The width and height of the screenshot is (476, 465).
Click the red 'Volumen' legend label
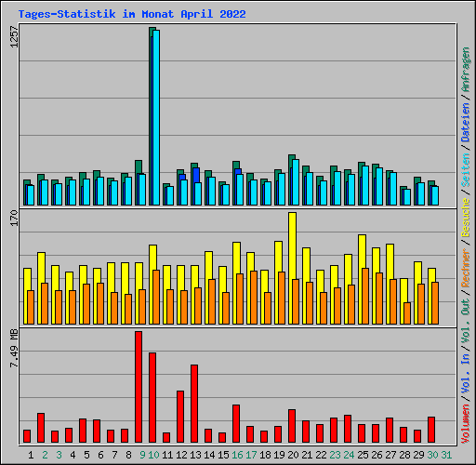tap(466, 424)
